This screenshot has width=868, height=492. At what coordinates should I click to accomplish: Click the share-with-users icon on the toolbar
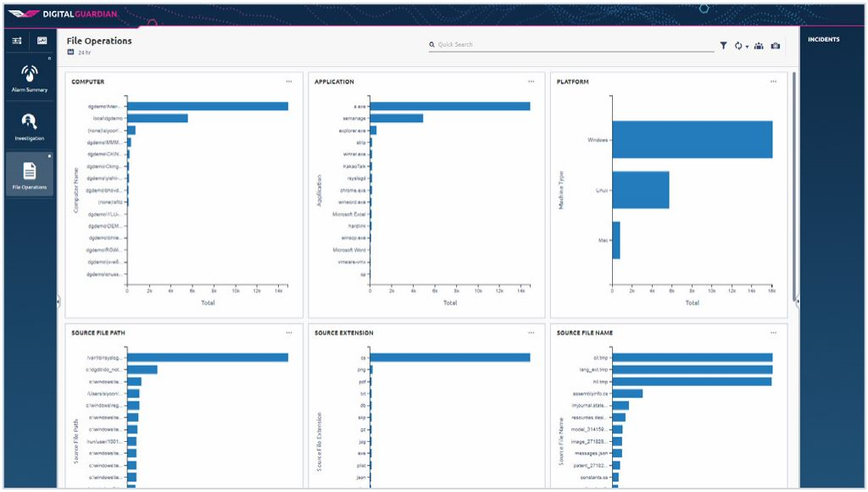759,47
